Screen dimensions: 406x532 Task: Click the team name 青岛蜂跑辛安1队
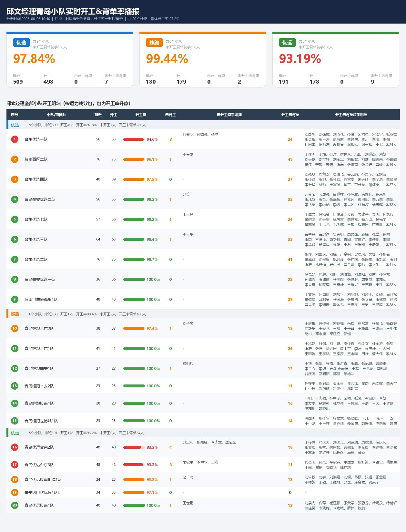[x=39, y=368]
